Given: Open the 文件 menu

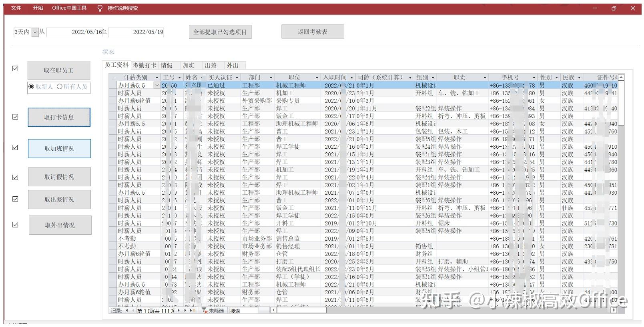Looking at the screenshot, I should tap(16, 8).
